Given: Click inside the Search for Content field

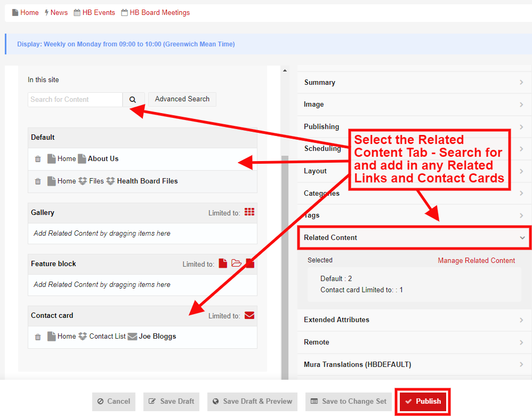Looking at the screenshot, I should click(75, 99).
